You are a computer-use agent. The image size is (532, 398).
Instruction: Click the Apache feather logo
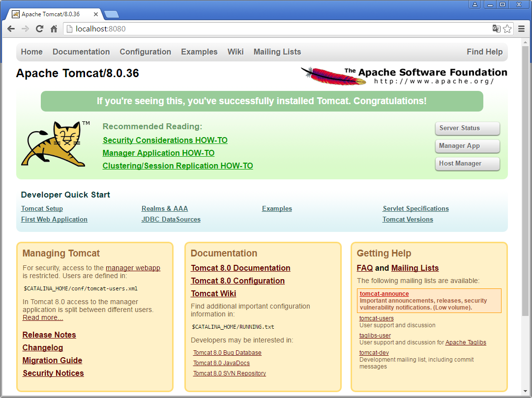[x=333, y=76]
